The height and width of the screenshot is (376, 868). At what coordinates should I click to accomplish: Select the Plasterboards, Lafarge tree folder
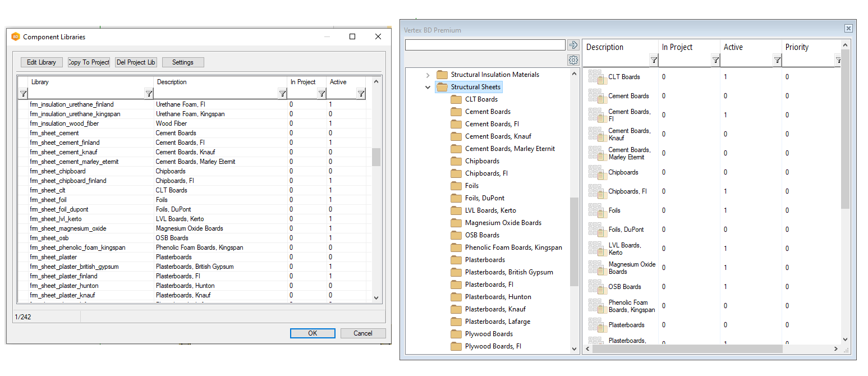pos(498,322)
